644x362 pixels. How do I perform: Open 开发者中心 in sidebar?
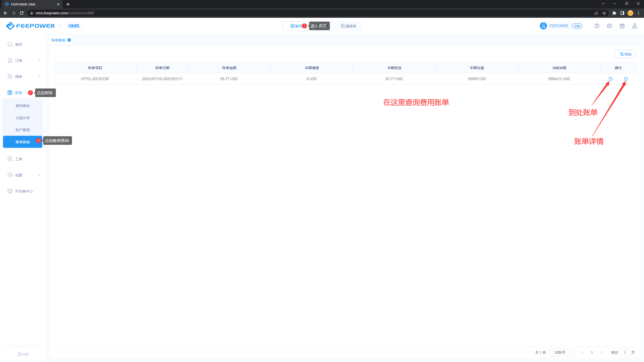(x=23, y=191)
